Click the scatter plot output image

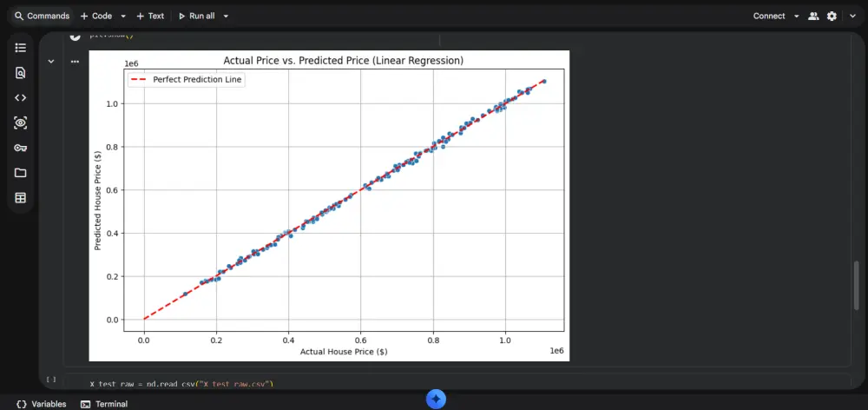point(329,206)
